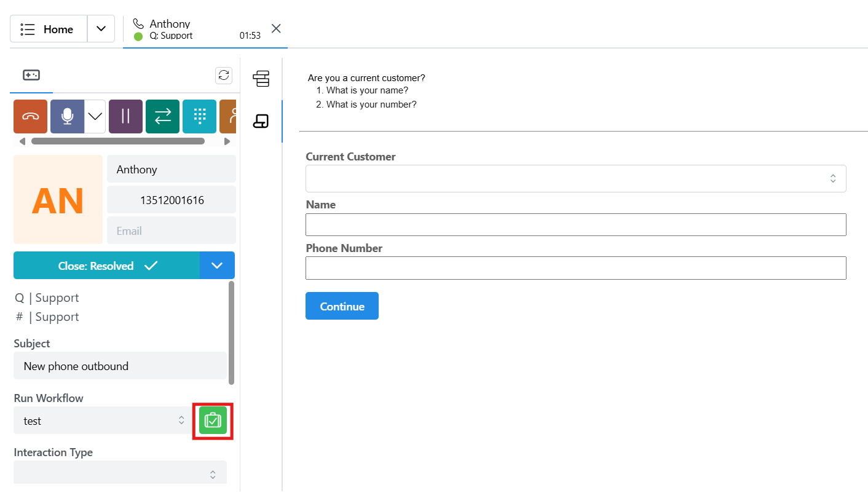Run the selected workflow with green button
868x501 pixels.
(213, 421)
